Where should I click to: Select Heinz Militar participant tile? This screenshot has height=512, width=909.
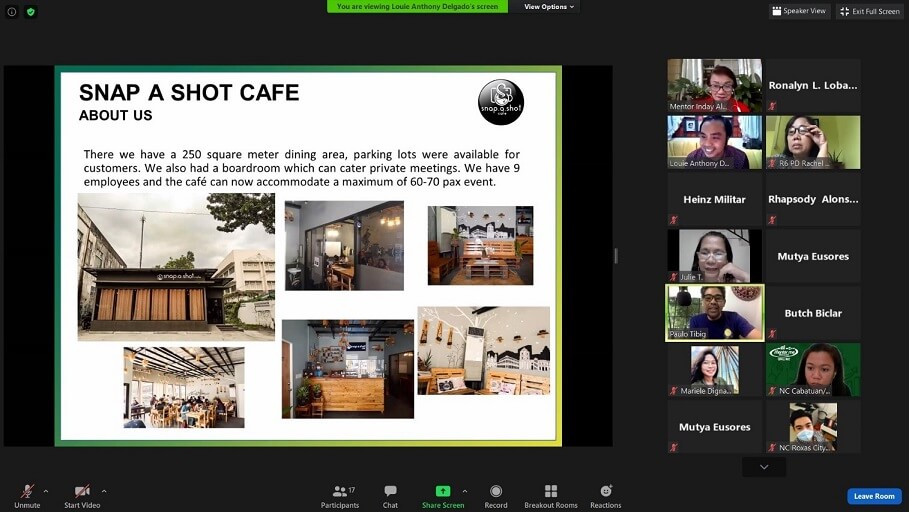coord(714,199)
